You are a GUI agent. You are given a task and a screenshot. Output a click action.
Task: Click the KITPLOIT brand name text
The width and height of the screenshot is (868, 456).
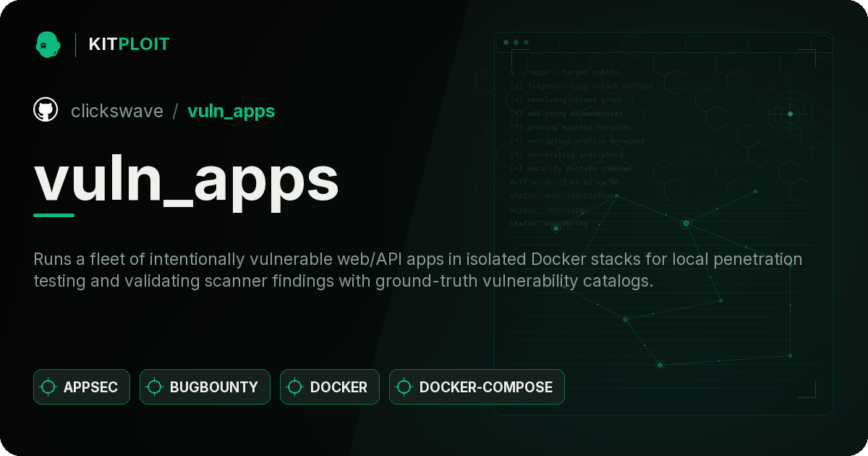pos(129,44)
